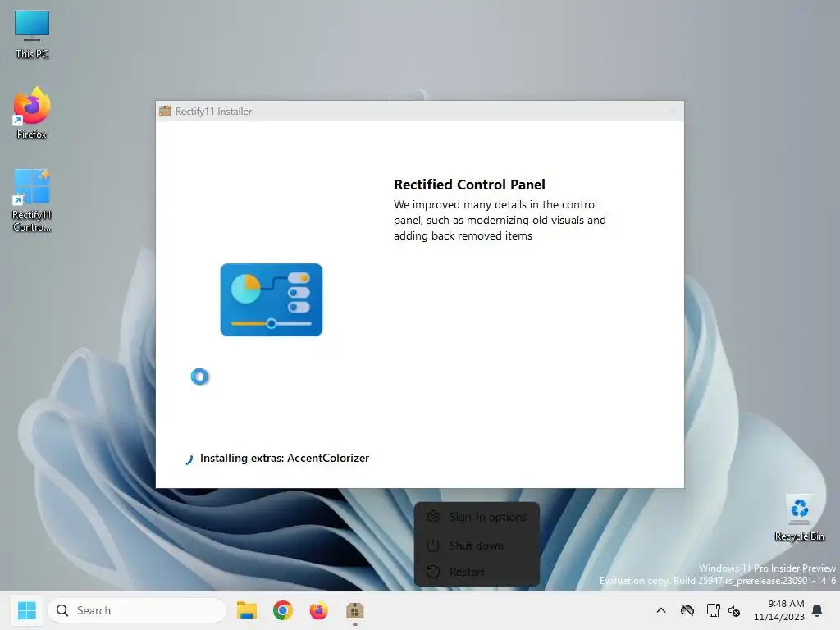
Task: Choose Sign-in options in the power menu
Action: point(477,517)
